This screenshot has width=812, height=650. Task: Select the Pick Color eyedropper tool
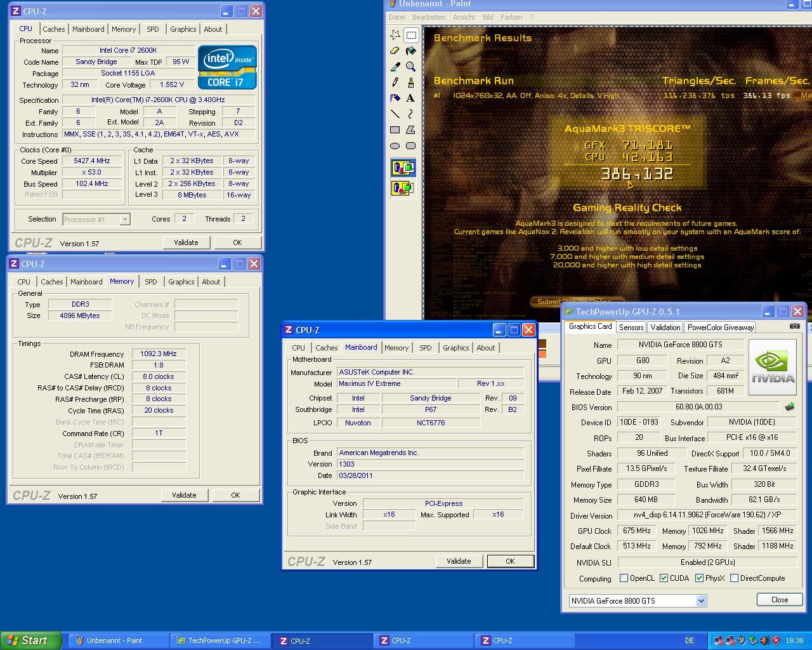point(395,67)
